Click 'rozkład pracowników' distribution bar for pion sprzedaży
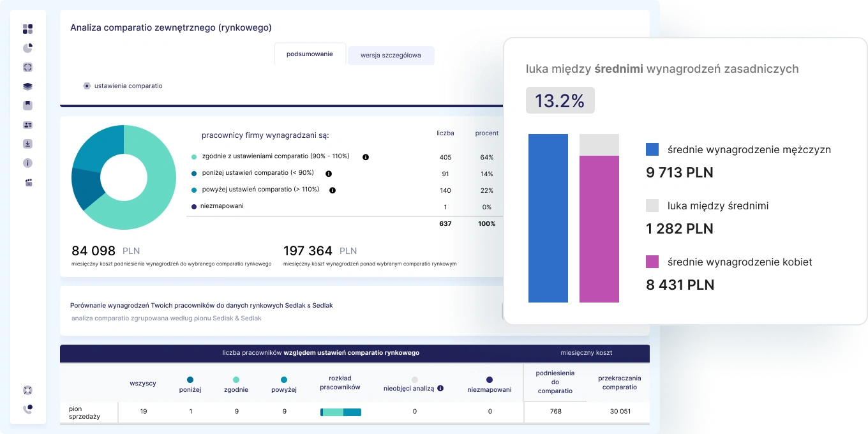The width and height of the screenshot is (868, 434). coord(341,412)
